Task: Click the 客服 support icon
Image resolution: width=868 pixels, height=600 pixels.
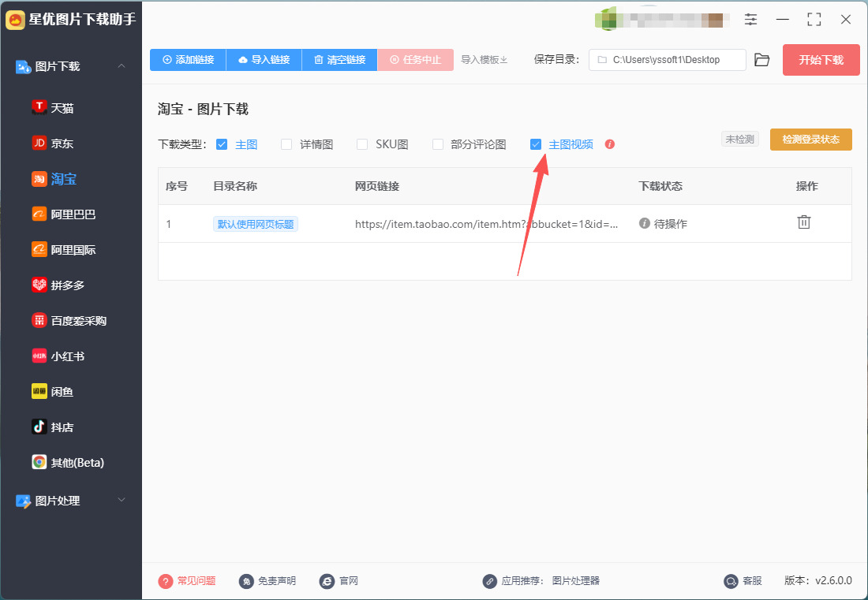Action: 731,581
